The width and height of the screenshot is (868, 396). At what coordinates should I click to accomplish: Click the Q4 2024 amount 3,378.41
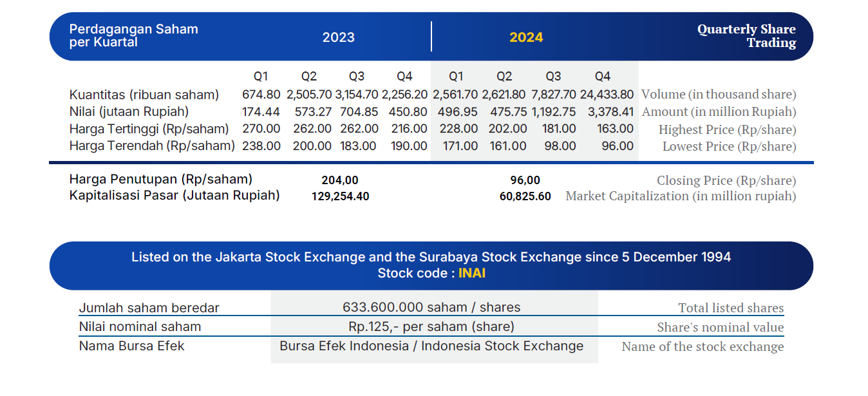click(x=610, y=111)
